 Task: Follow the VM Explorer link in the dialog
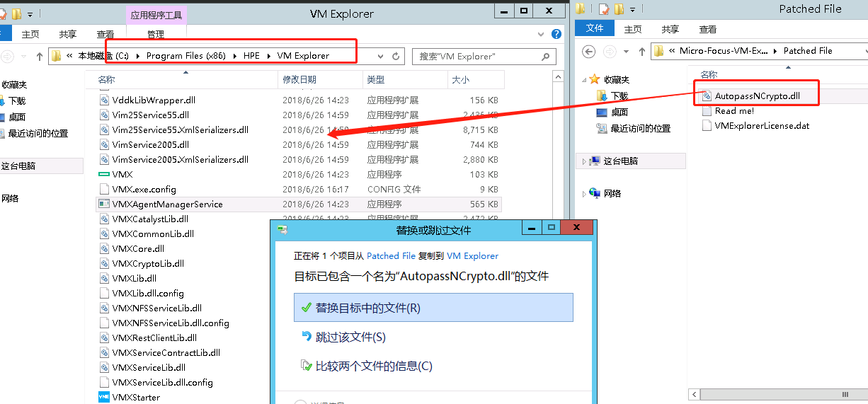point(472,256)
